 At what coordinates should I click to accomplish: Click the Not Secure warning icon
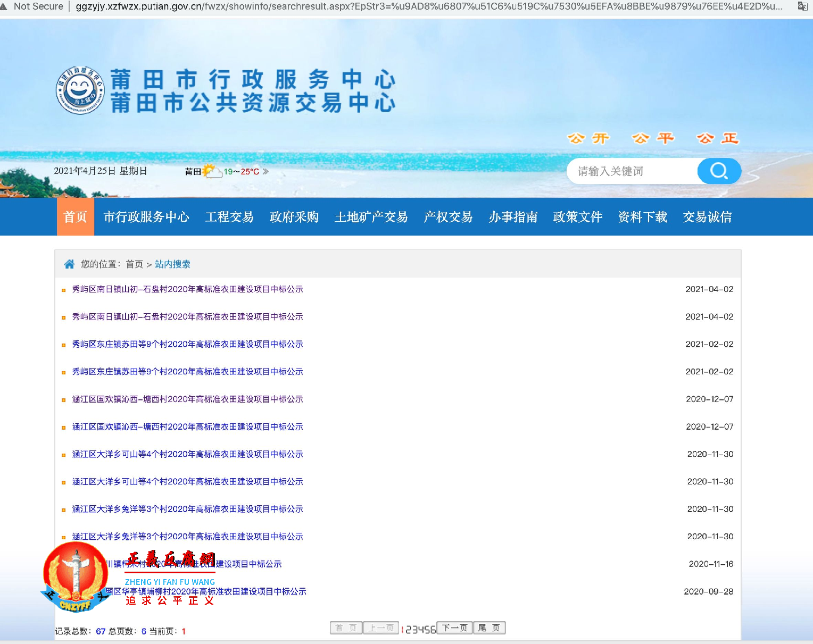tap(4, 6)
